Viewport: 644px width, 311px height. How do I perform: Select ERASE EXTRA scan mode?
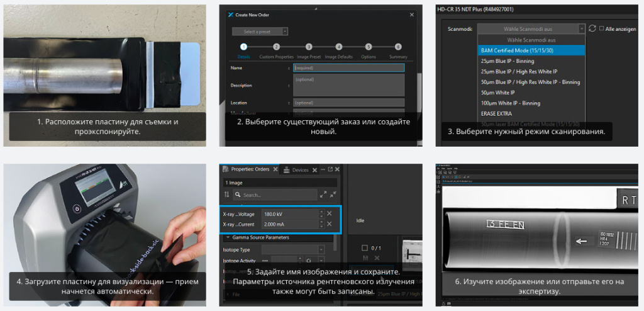531,113
